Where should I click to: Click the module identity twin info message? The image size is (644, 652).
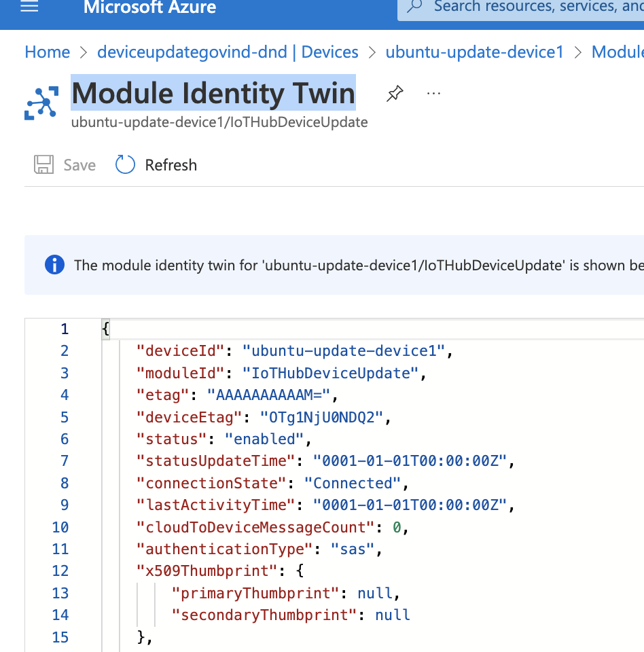(359, 266)
